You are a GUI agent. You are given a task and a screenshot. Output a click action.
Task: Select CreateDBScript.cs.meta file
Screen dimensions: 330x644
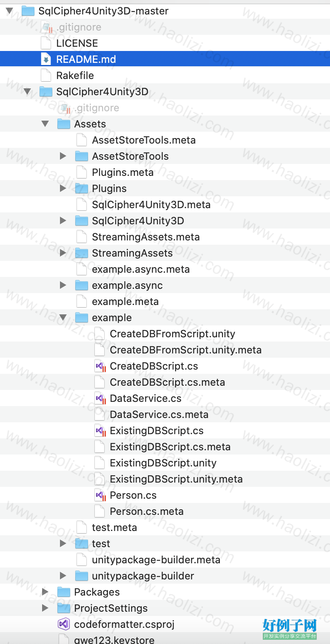[x=168, y=382]
